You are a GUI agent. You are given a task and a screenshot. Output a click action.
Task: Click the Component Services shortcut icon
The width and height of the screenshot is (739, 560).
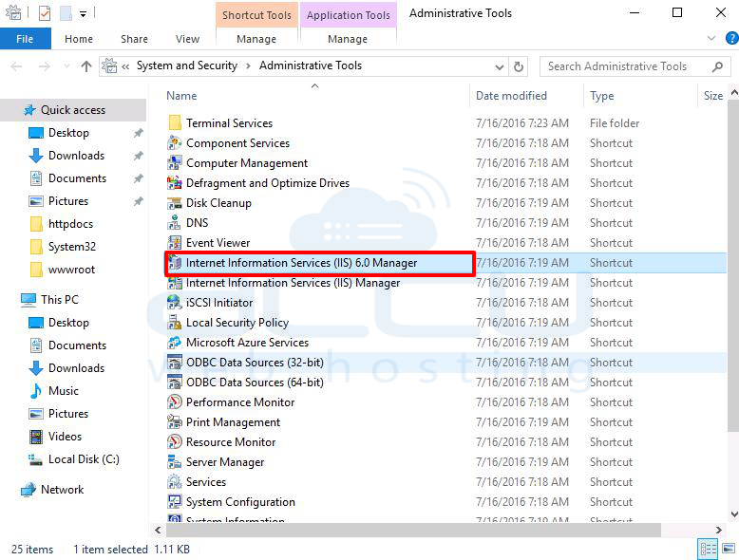click(x=175, y=142)
